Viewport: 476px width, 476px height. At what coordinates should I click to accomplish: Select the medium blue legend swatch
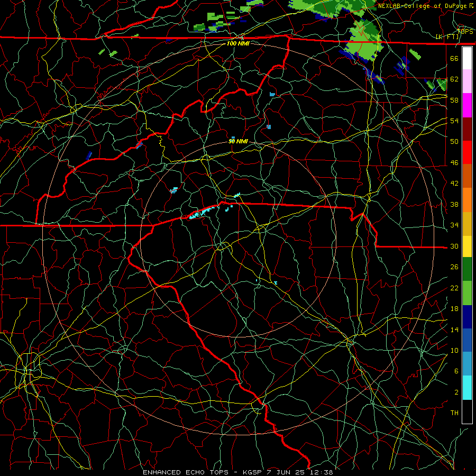(467, 340)
